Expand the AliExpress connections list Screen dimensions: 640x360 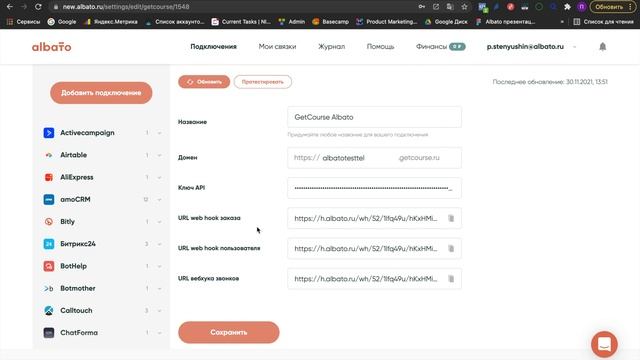pos(160,178)
